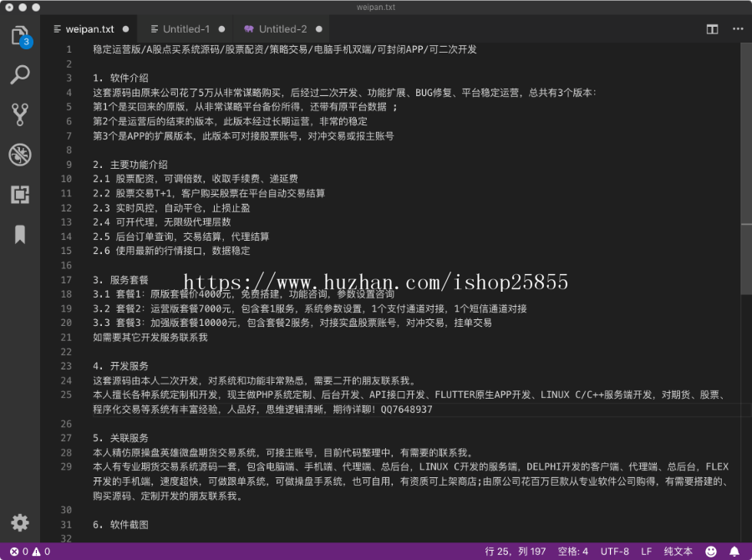Click the heading '6. 软件截图'

coord(120,525)
